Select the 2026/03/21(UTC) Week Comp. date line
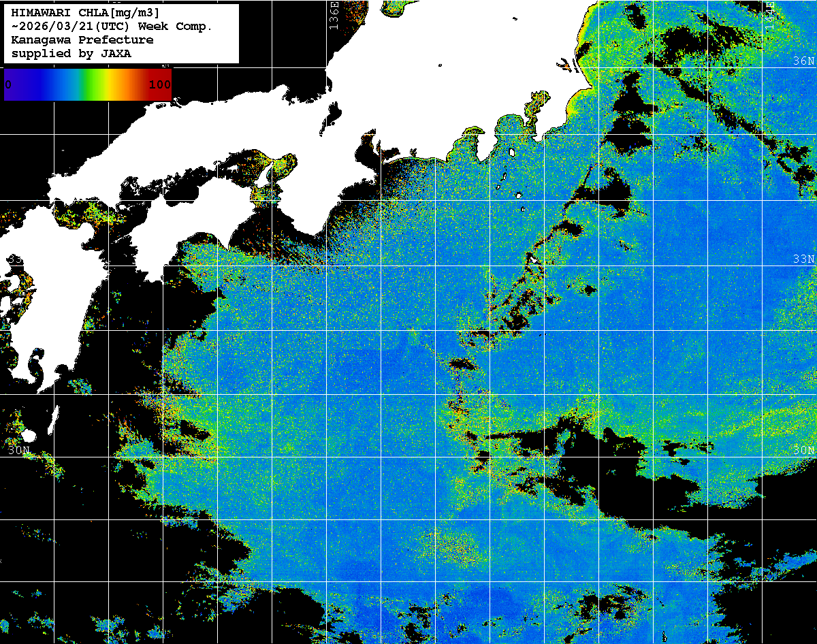Viewport: 817px width, 644px height. (x=112, y=27)
